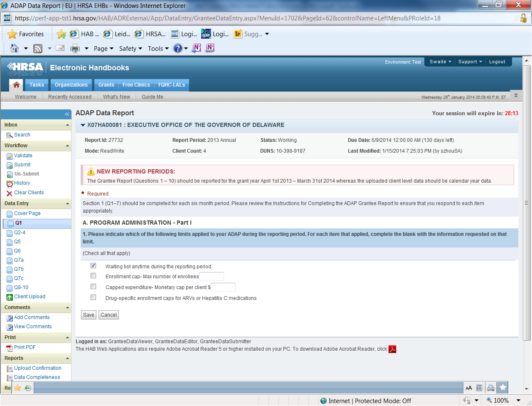Click the Print PDF document icon
This screenshot has width=532, height=406.
pos(10,348)
